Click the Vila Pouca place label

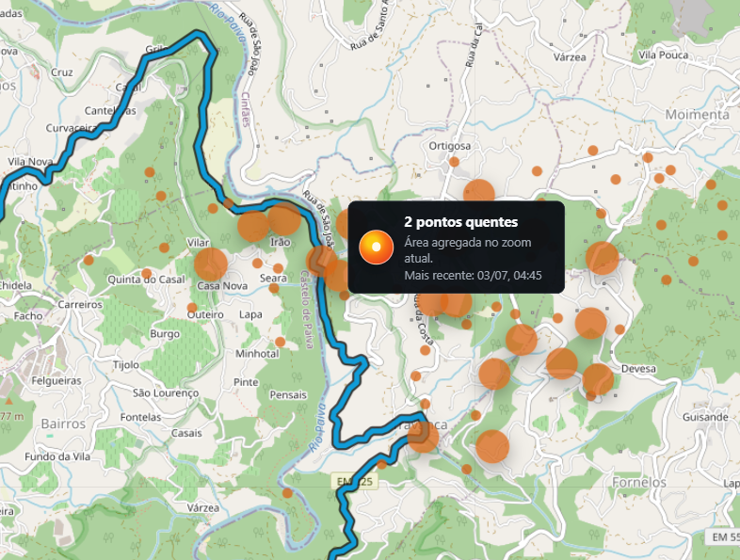663,55
